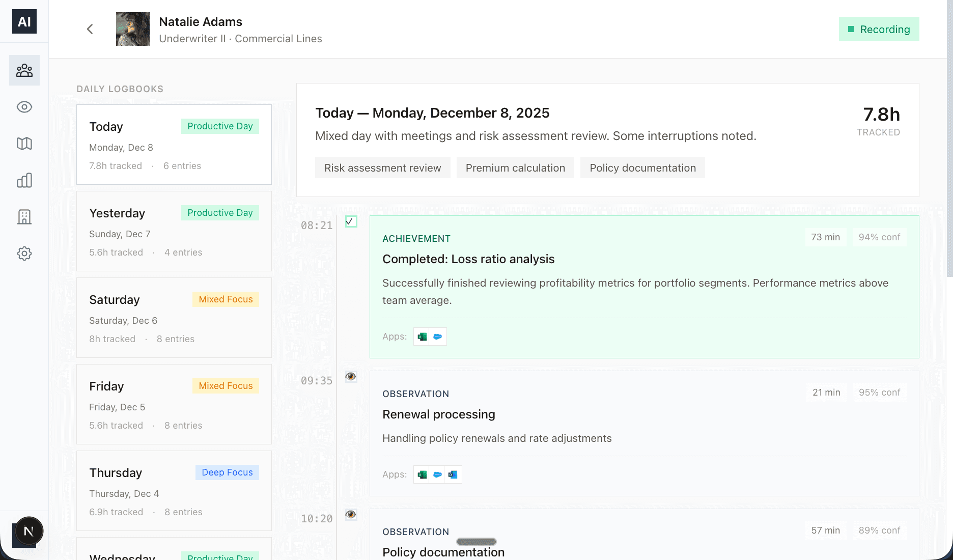This screenshot has width=953, height=560.
Task: Open the Logbook map icon in sidebar
Action: [x=24, y=144]
